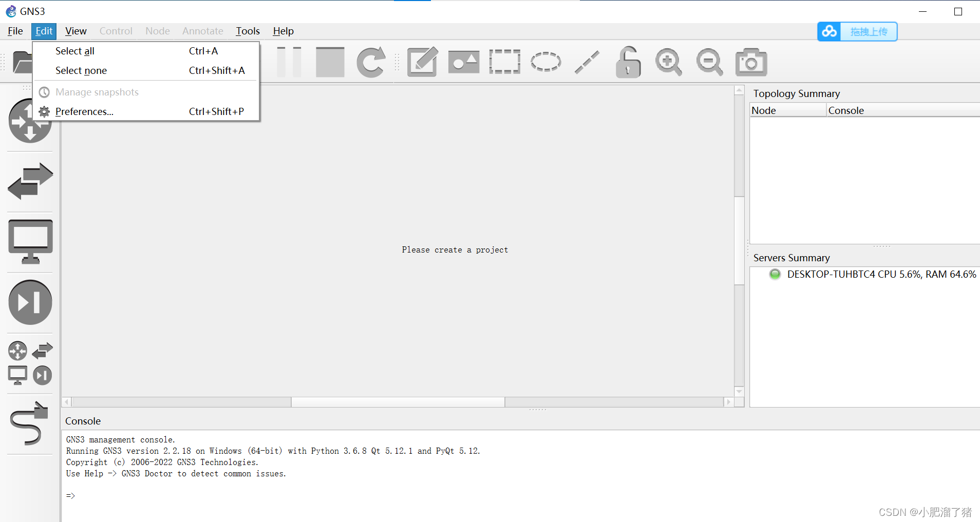Browse routers in the device sidebar
Screen dimensions: 980x522
pos(30,121)
